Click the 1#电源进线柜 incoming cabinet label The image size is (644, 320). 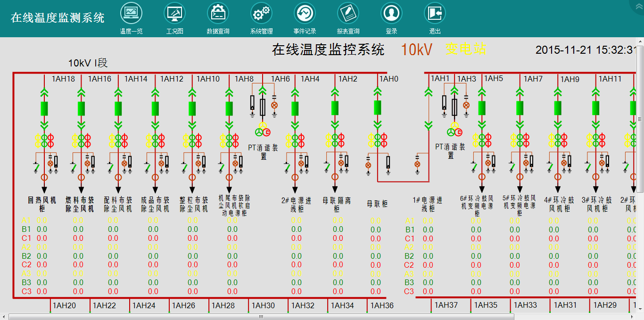(428, 204)
